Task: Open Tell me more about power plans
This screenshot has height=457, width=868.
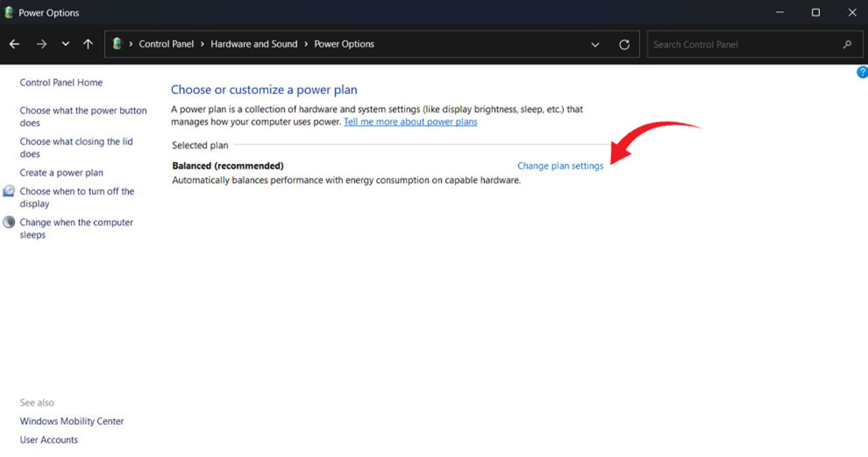Action: tap(410, 122)
